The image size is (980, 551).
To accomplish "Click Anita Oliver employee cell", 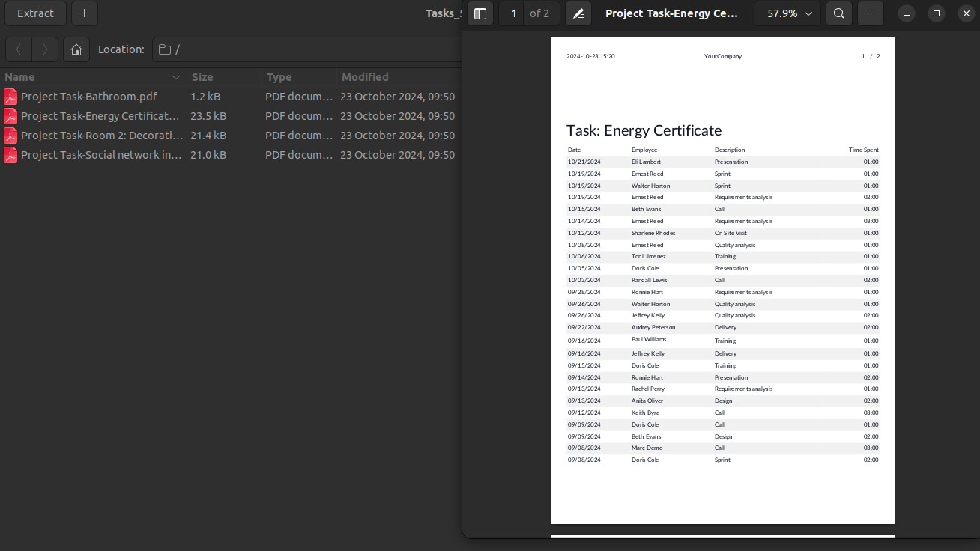I will 647,401.
